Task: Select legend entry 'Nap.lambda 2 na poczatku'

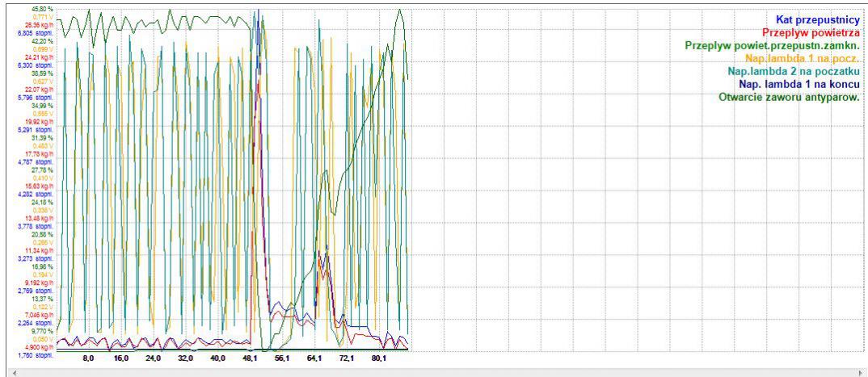Action: tap(794, 71)
